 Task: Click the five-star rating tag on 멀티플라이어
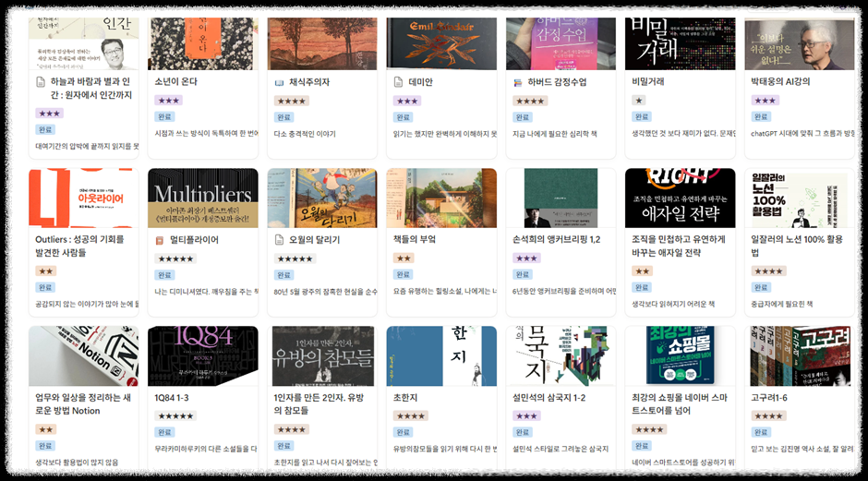[175, 259]
